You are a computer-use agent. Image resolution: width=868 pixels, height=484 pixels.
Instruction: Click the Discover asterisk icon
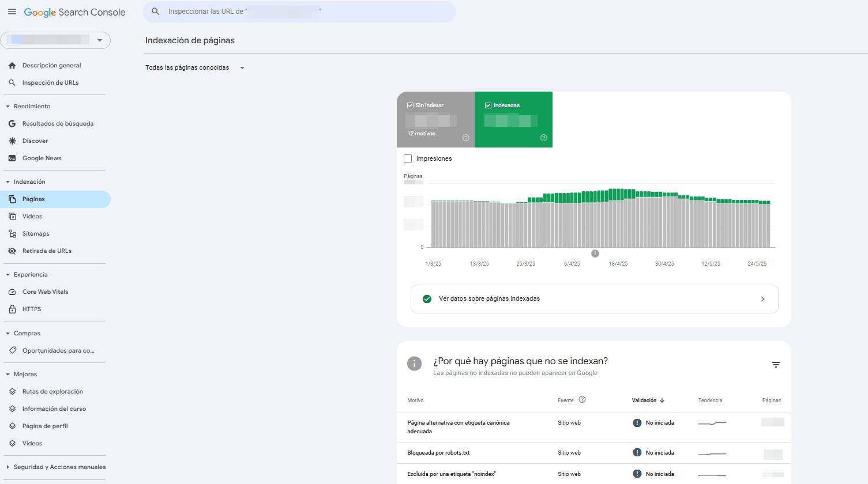tap(12, 141)
